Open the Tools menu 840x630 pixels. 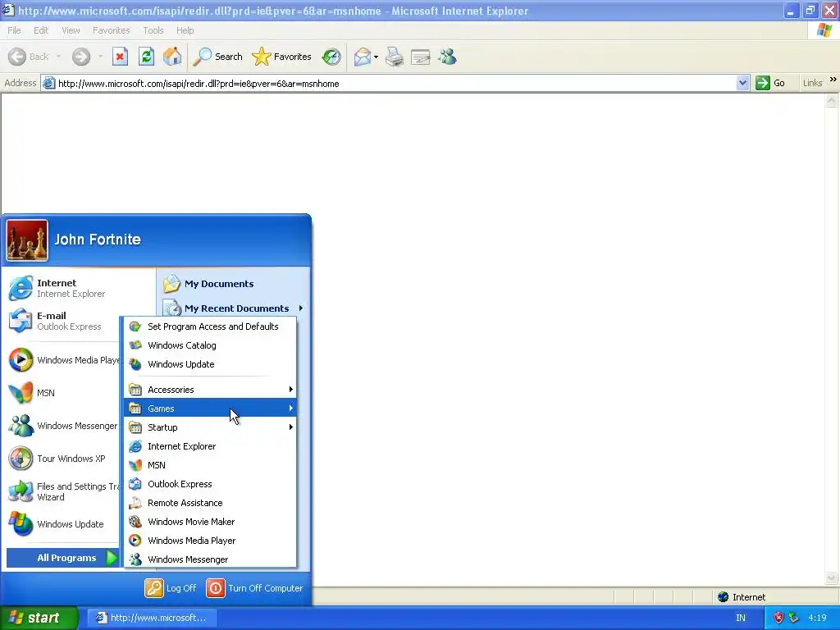tap(153, 30)
